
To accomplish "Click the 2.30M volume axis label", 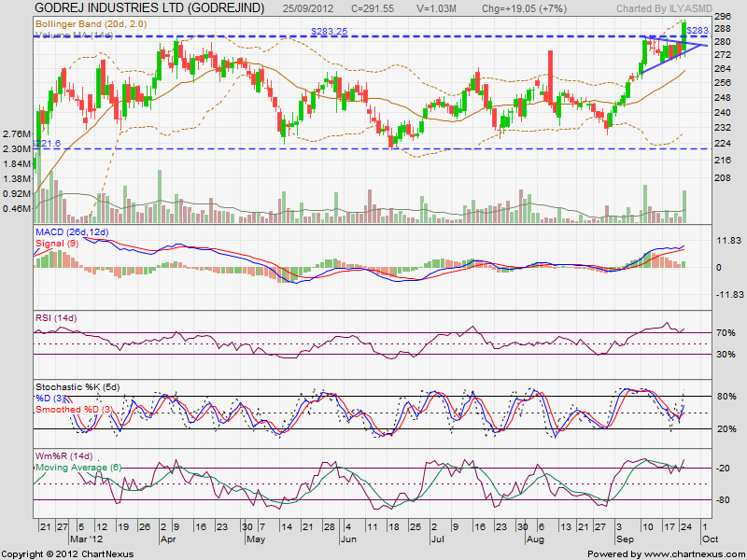I will tap(17, 149).
